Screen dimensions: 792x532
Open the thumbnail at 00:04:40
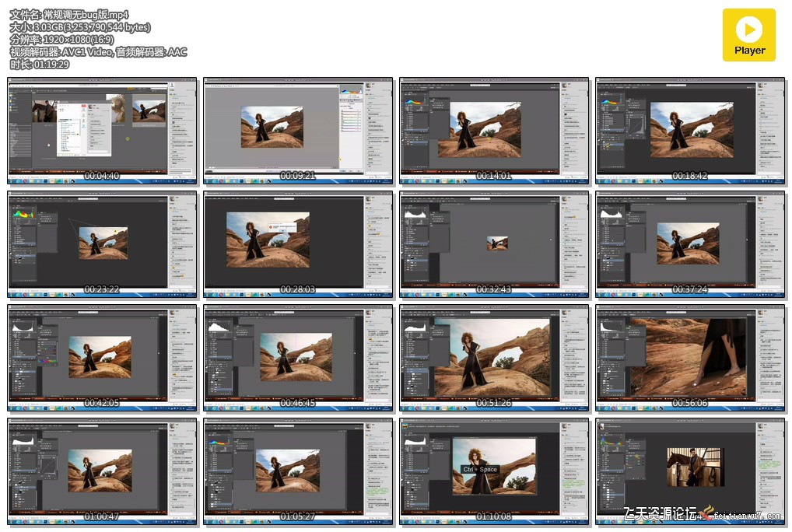102,131
